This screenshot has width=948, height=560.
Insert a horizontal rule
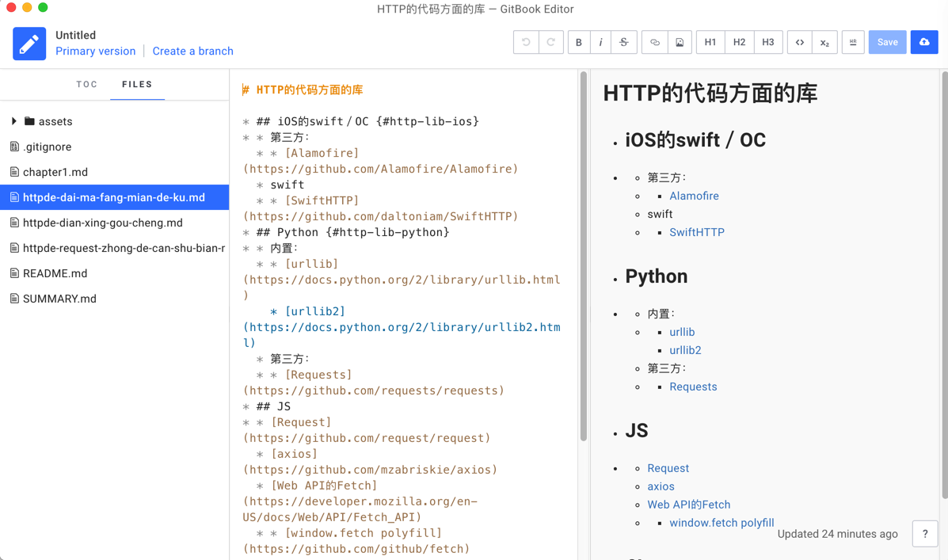[x=853, y=43]
